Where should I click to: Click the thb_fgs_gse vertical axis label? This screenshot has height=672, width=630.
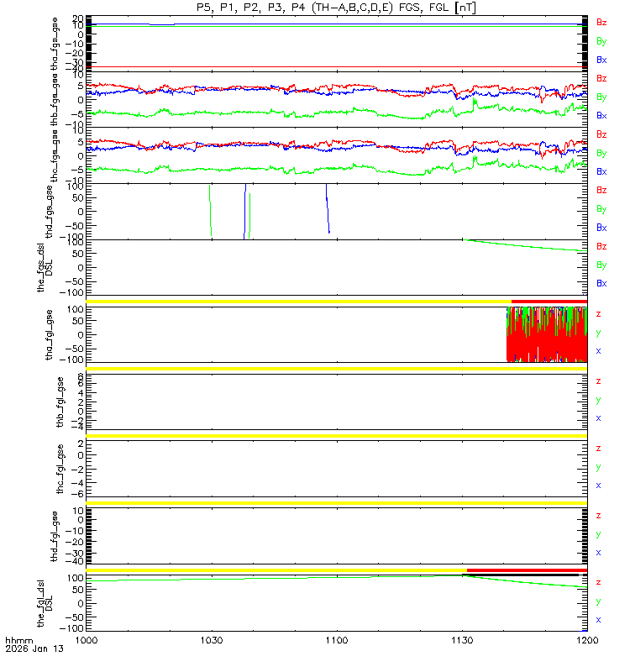click(x=55, y=100)
